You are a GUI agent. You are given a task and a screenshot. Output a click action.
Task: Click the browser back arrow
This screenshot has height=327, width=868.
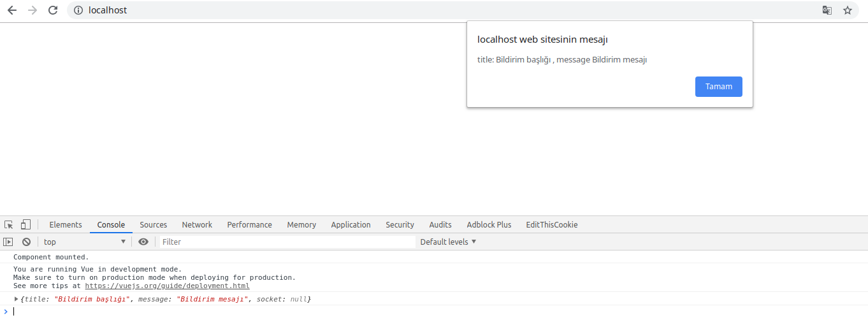pyautogui.click(x=11, y=10)
